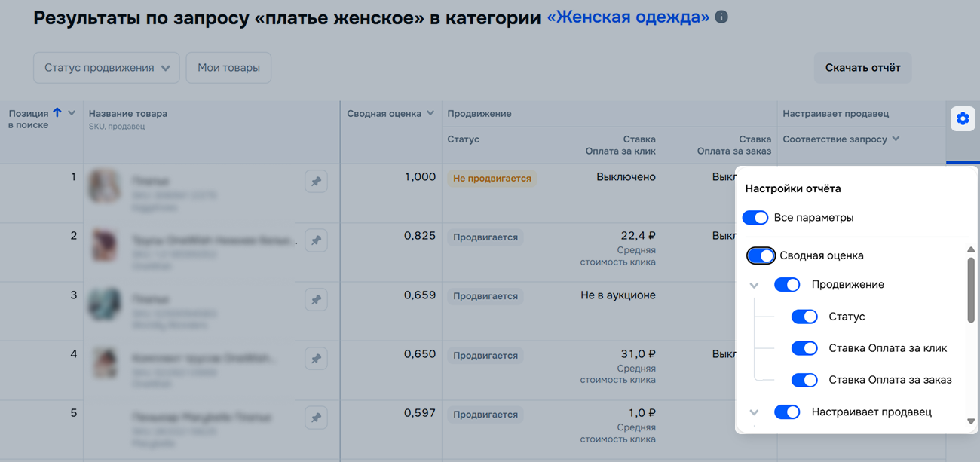Toggle the 'Все параметры' switch
This screenshot has height=462, width=980.
pos(755,218)
